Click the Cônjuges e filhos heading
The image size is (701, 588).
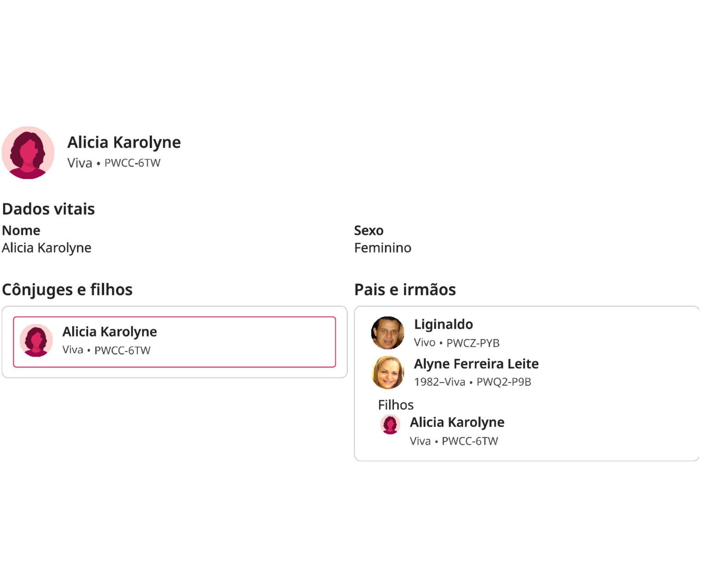pos(67,289)
